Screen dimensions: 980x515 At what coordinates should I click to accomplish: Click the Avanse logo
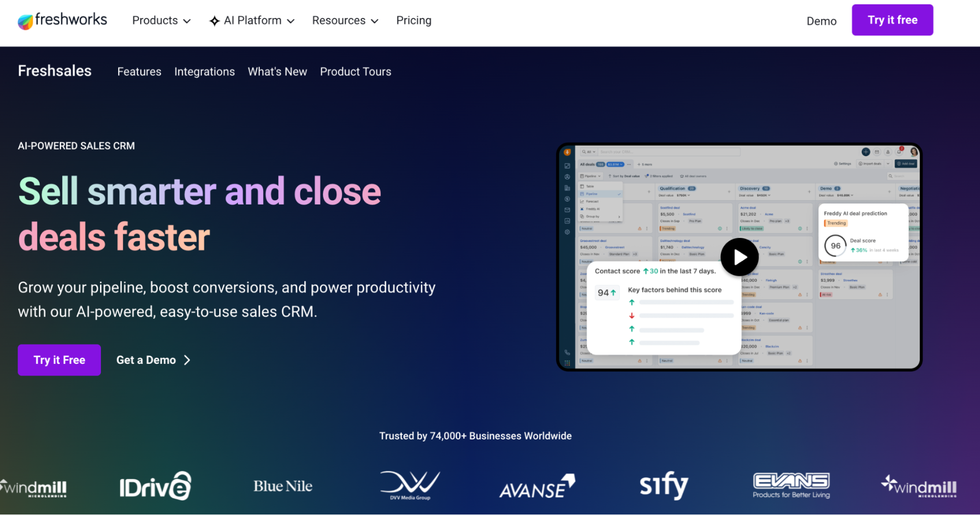(537, 486)
